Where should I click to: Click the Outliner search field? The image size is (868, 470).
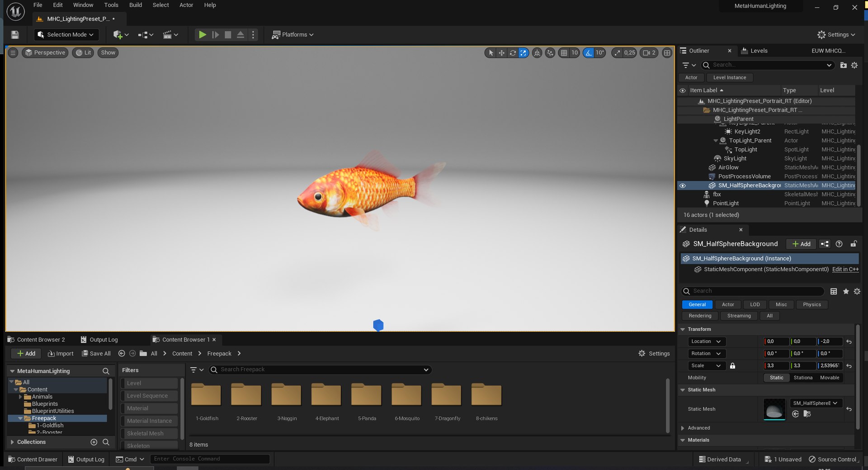point(767,65)
